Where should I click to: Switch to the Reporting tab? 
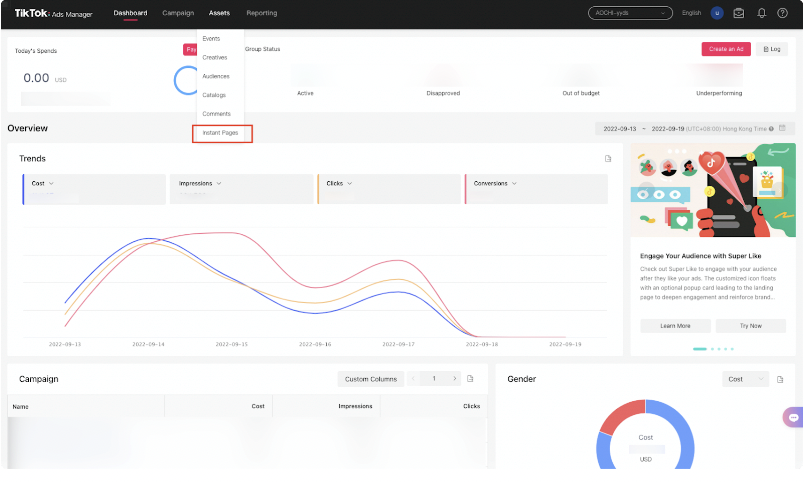click(x=261, y=13)
